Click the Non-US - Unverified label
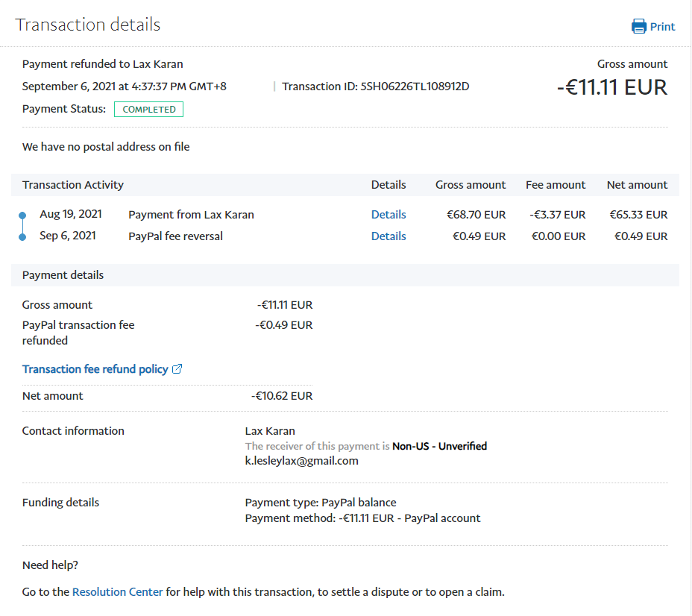The image size is (692, 616). pyautogui.click(x=439, y=446)
